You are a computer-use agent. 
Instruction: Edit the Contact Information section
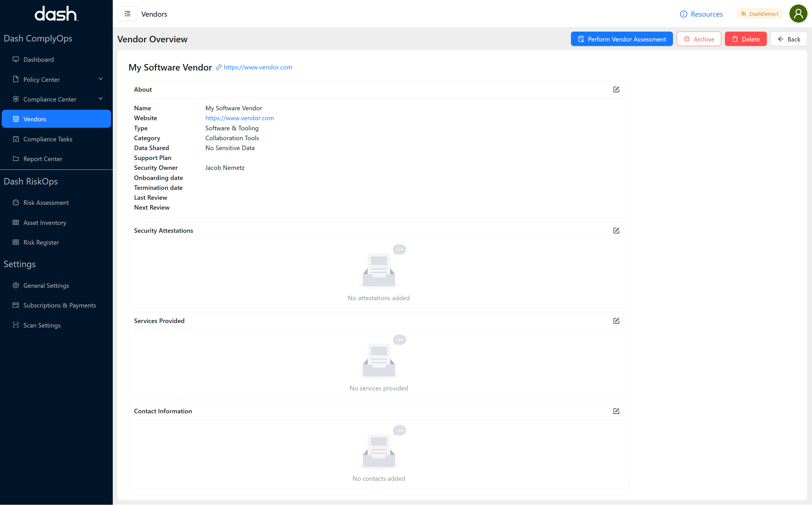tap(616, 411)
